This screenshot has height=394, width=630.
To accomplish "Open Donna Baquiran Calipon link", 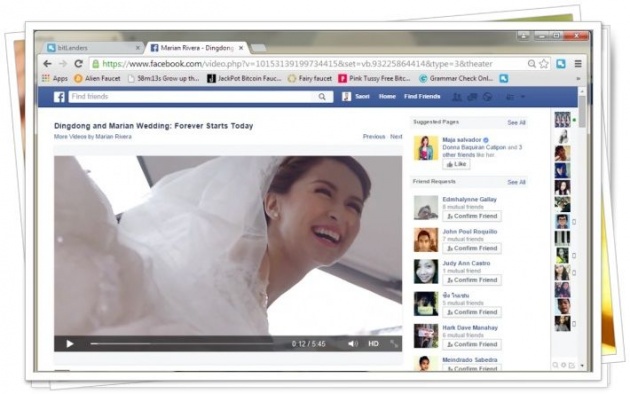I will pos(474,147).
